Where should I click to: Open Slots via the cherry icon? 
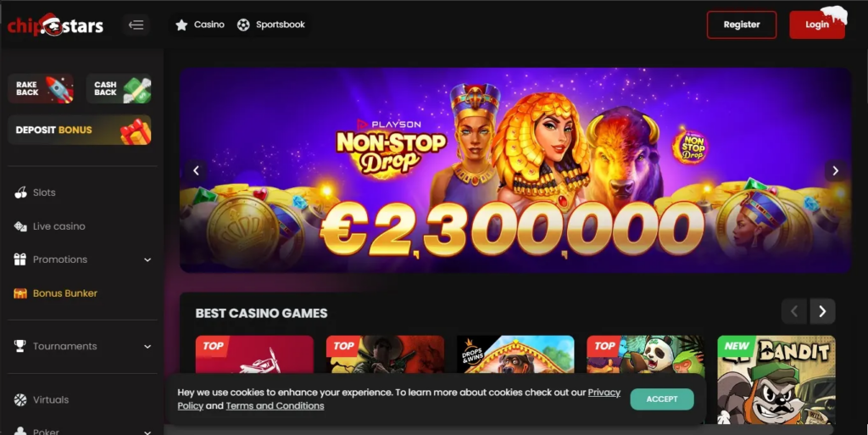(x=20, y=192)
